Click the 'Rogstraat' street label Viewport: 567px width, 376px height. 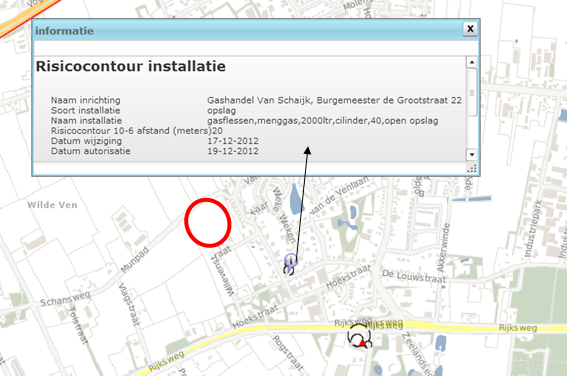point(287,353)
